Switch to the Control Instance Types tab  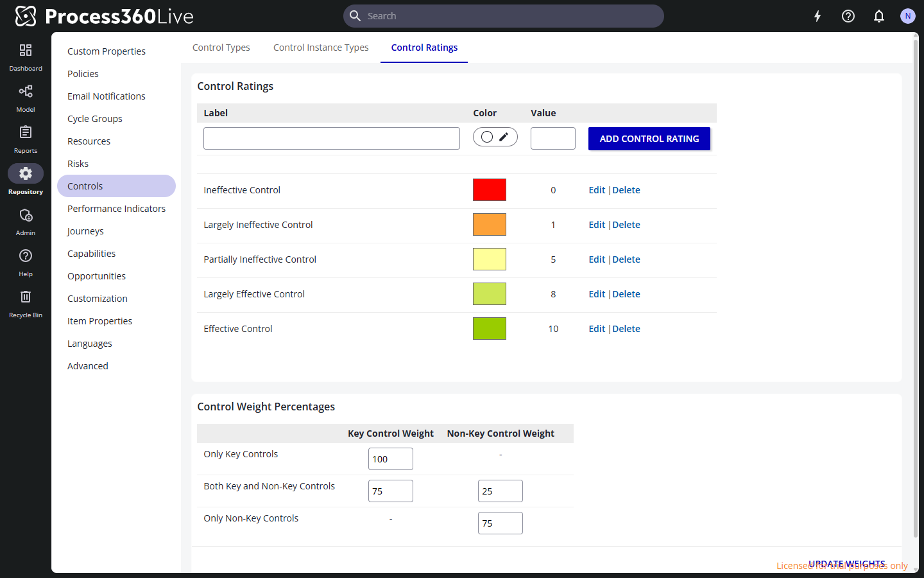click(x=321, y=48)
